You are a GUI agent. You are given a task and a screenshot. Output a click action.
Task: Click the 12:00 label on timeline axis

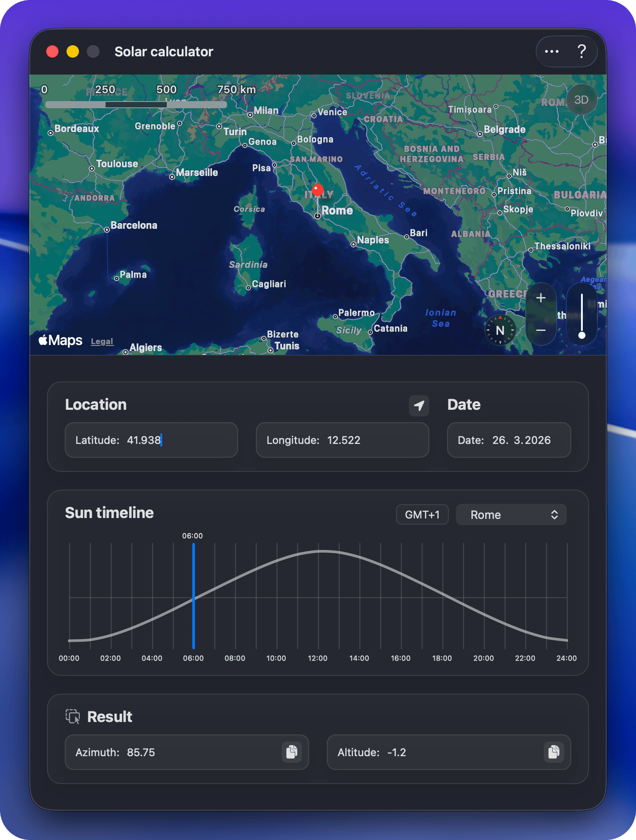click(318, 658)
